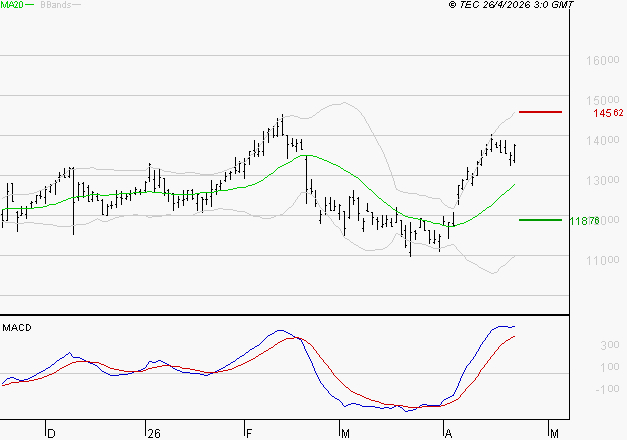Click the green 118.76 support value

tap(584, 221)
